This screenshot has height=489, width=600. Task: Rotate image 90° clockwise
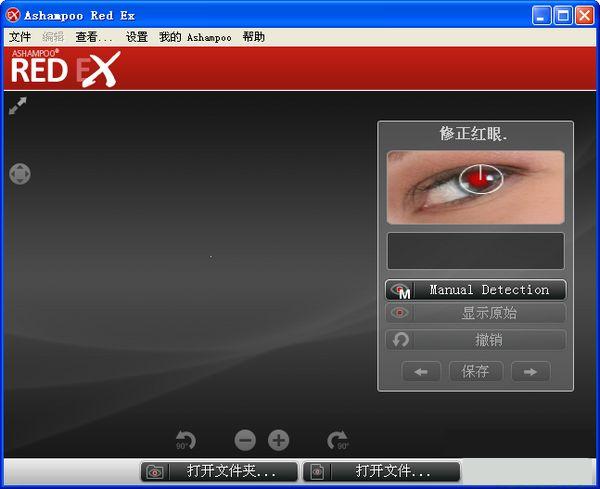tap(338, 440)
